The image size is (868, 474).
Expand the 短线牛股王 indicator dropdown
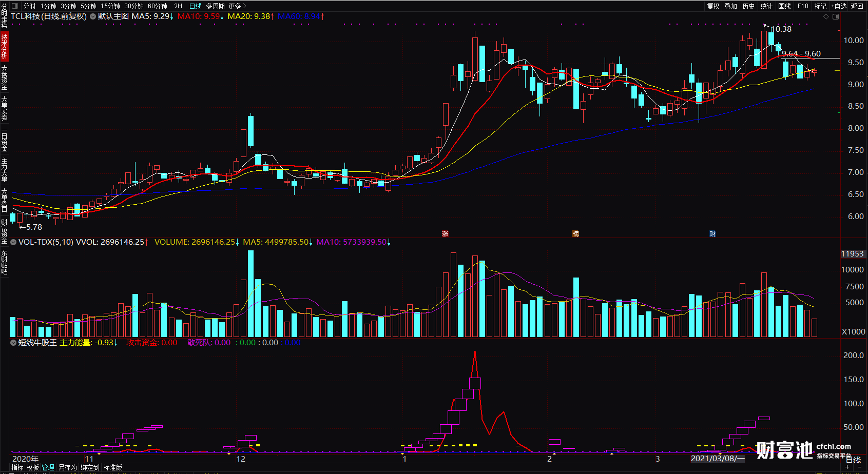[13, 342]
